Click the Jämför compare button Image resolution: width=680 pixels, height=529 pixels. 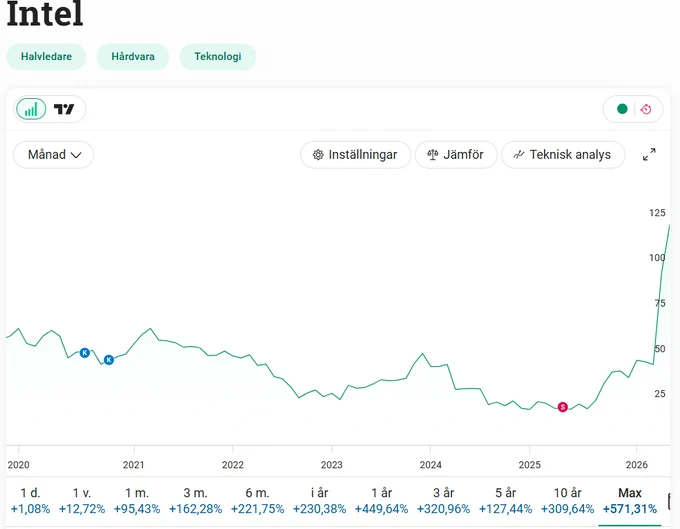(455, 154)
